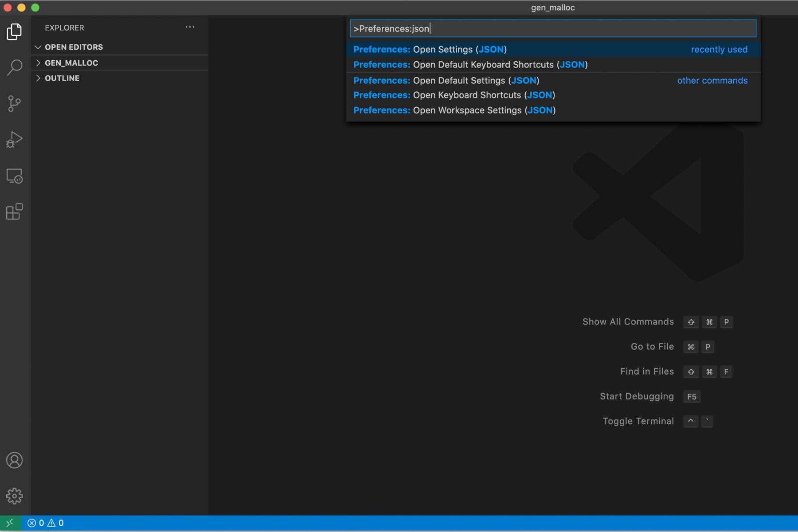Choose Preferences: Open Keyboard Shortcuts (JSON)

point(454,95)
